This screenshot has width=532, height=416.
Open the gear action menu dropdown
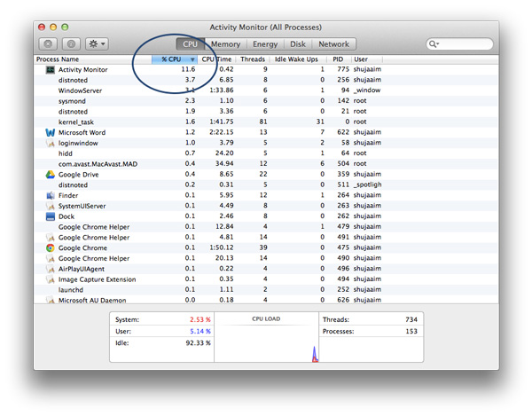(97, 44)
